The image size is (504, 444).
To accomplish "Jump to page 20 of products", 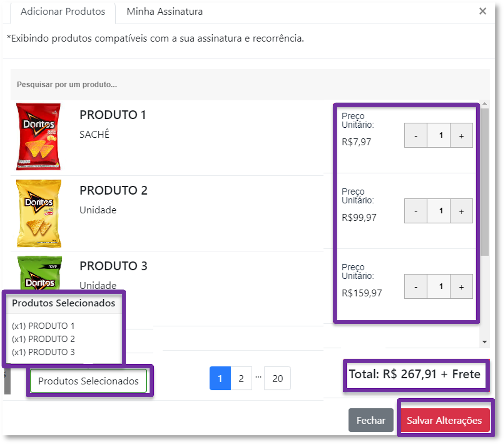I will click(277, 378).
